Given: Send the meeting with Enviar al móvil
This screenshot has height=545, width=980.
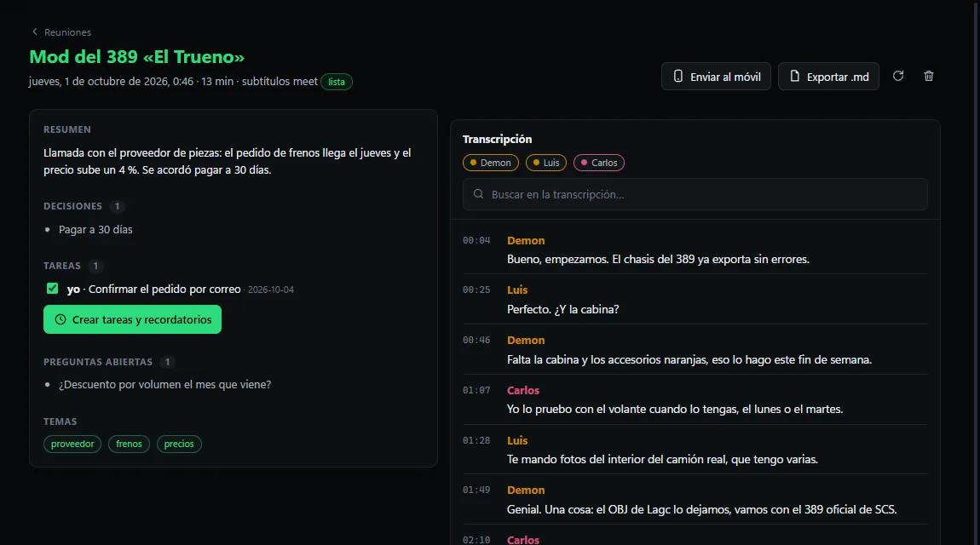Looking at the screenshot, I should pos(716,76).
